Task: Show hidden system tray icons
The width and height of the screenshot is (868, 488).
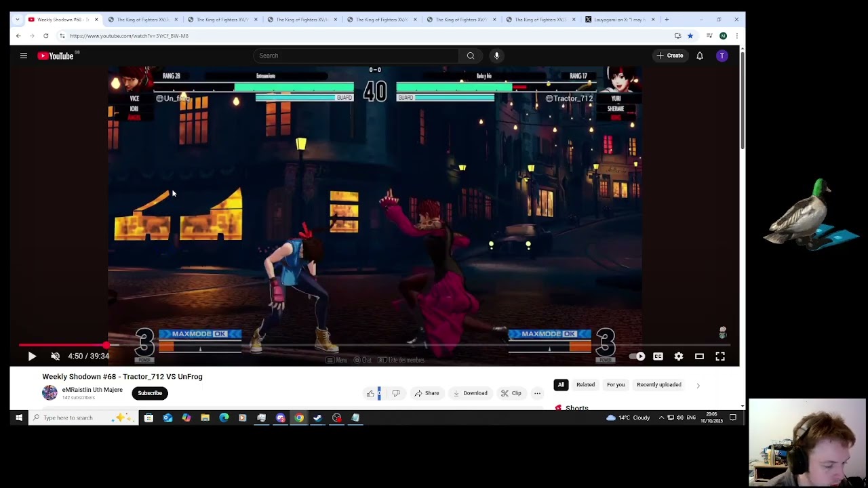Action: [661, 418]
